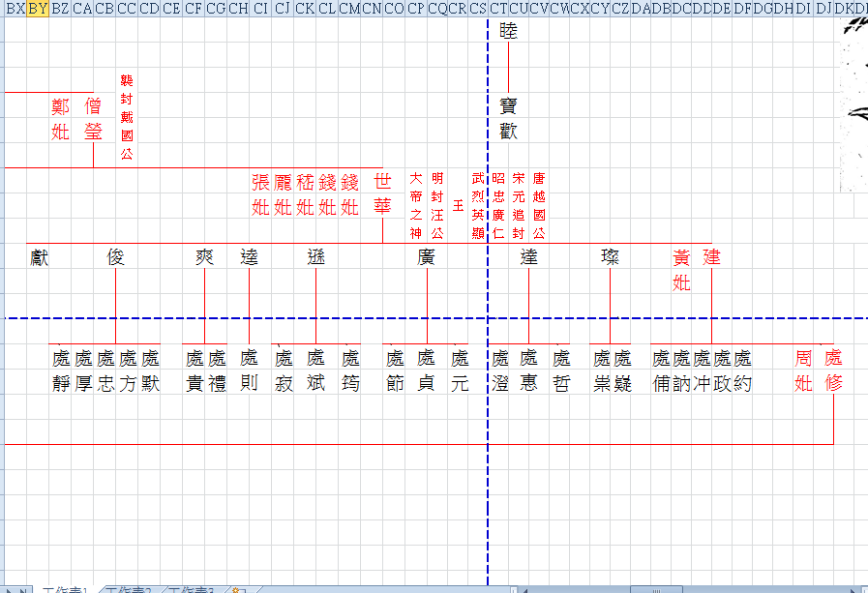868x593 pixels.
Task: Select the 工作表3 sheet tab
Action: pyautogui.click(x=192, y=589)
